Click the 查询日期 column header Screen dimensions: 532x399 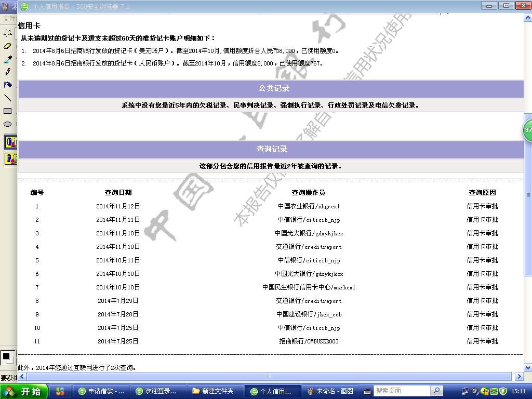(118, 193)
